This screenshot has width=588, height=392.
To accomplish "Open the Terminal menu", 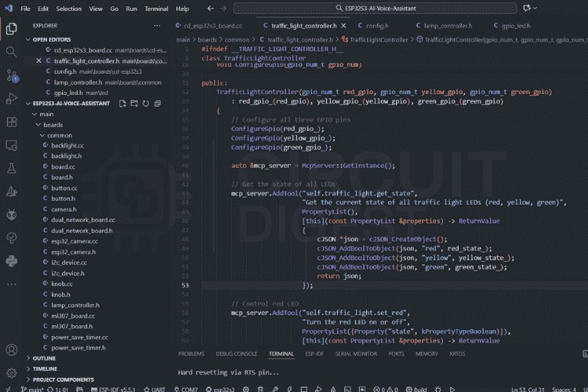I will coord(156,9).
